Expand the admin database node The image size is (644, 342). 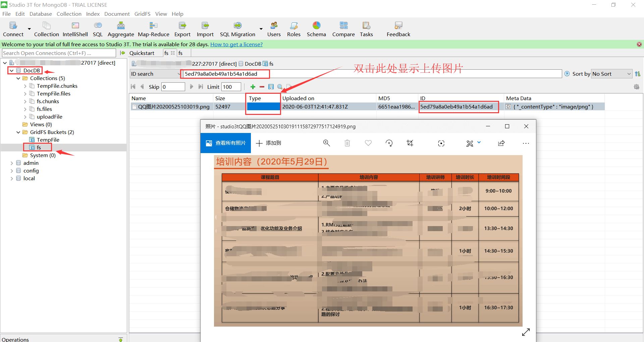pyautogui.click(x=12, y=163)
